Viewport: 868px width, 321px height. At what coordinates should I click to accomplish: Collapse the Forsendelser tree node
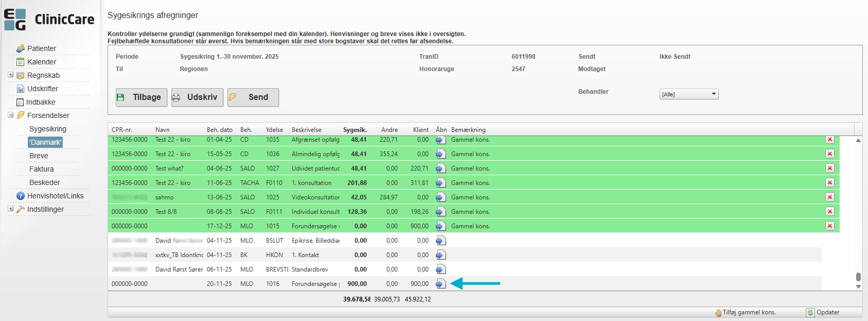[10, 115]
